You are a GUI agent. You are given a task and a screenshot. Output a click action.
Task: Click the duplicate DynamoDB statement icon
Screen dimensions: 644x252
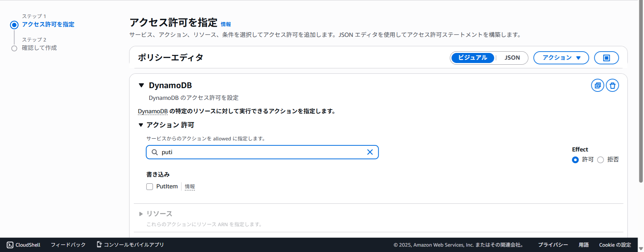coord(597,85)
